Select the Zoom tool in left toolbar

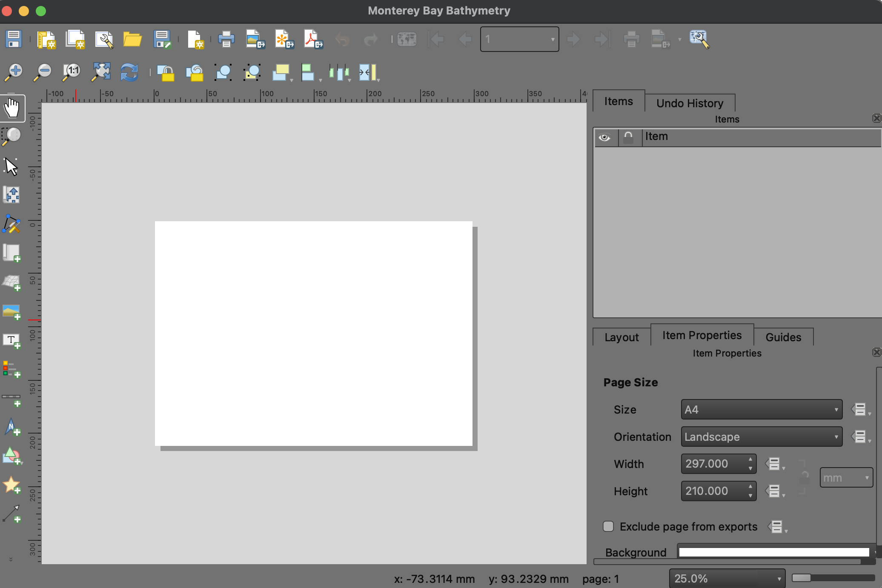pos(11,137)
